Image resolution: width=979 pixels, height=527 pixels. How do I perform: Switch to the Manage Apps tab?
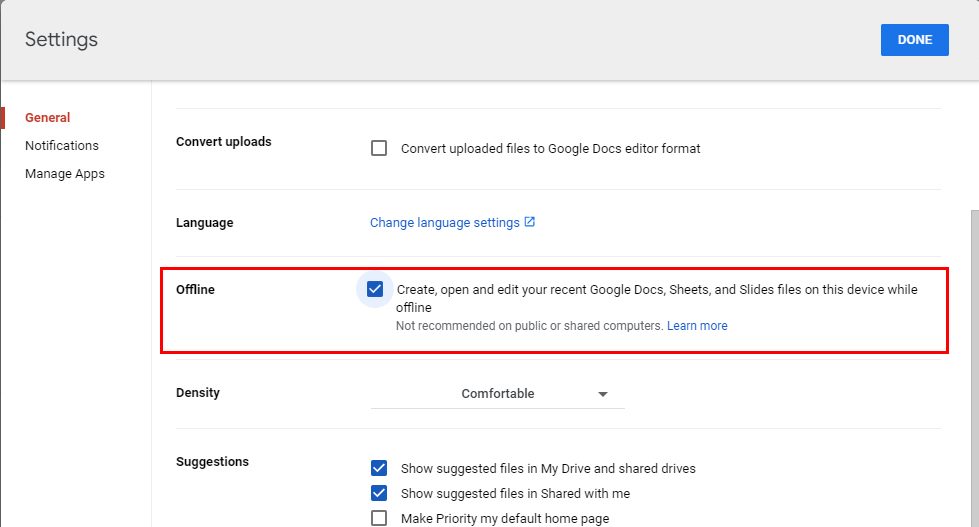tap(65, 174)
